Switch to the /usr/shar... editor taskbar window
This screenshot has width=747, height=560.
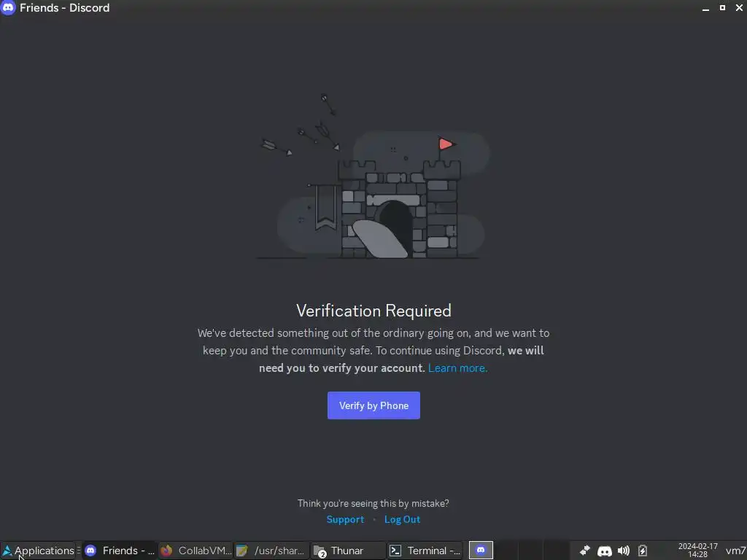(271, 551)
